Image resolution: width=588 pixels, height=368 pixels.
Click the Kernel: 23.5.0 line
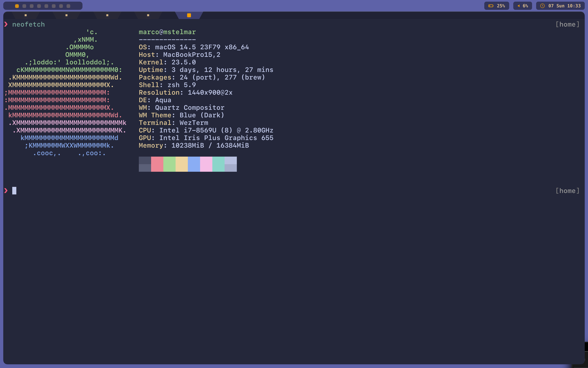(x=167, y=62)
